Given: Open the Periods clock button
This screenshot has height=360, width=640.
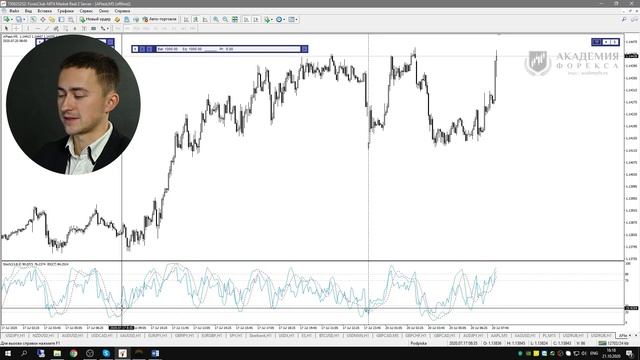Looking at the screenshot, I should tap(279, 19).
